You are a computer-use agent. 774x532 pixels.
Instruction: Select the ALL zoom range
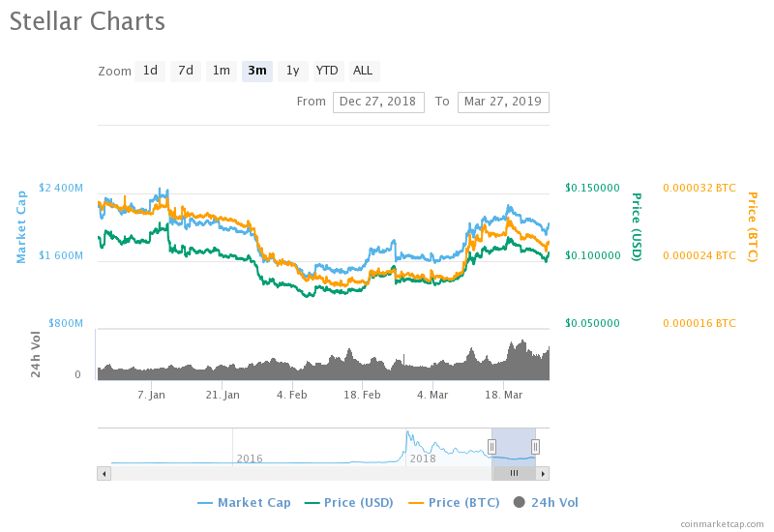[x=364, y=71]
